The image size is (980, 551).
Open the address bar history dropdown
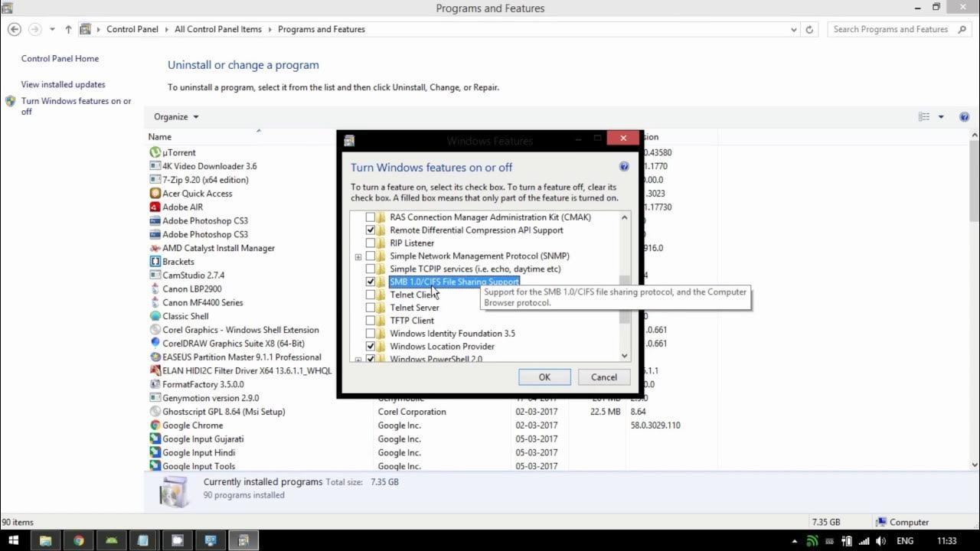coord(793,29)
